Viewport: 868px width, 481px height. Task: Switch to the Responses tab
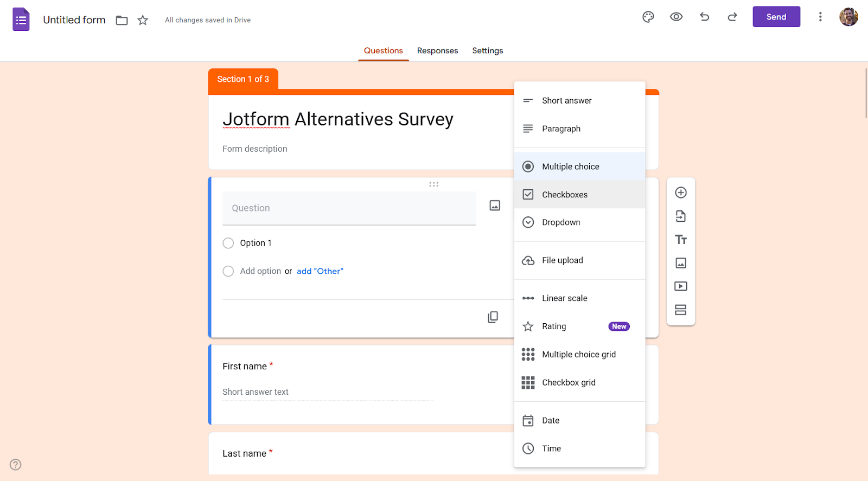coord(437,50)
